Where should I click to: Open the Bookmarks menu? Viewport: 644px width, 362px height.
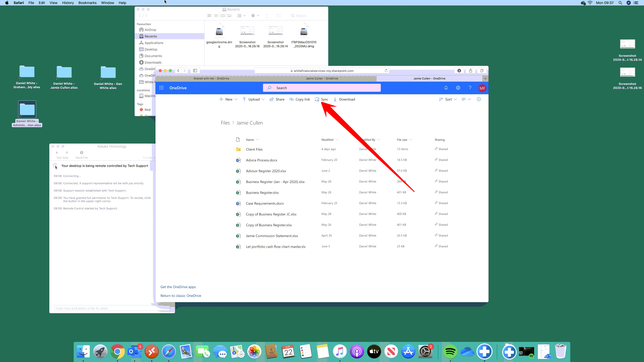click(x=87, y=3)
